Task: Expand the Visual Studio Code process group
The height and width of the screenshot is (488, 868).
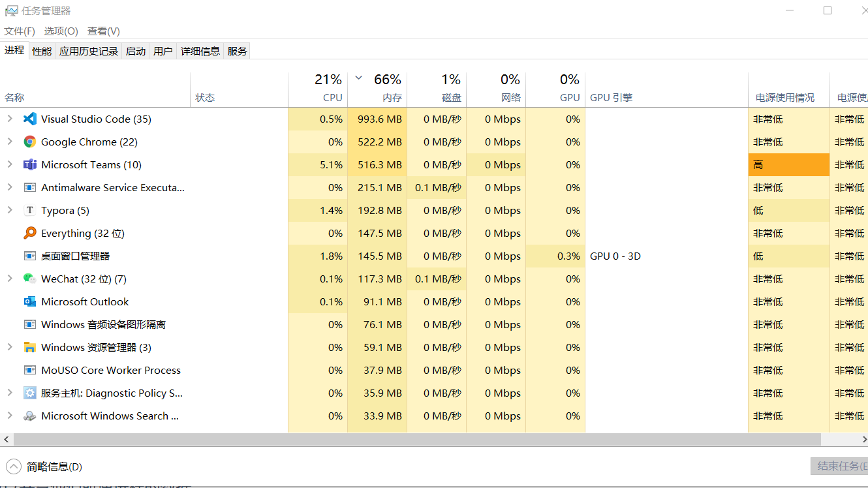Action: [9, 119]
